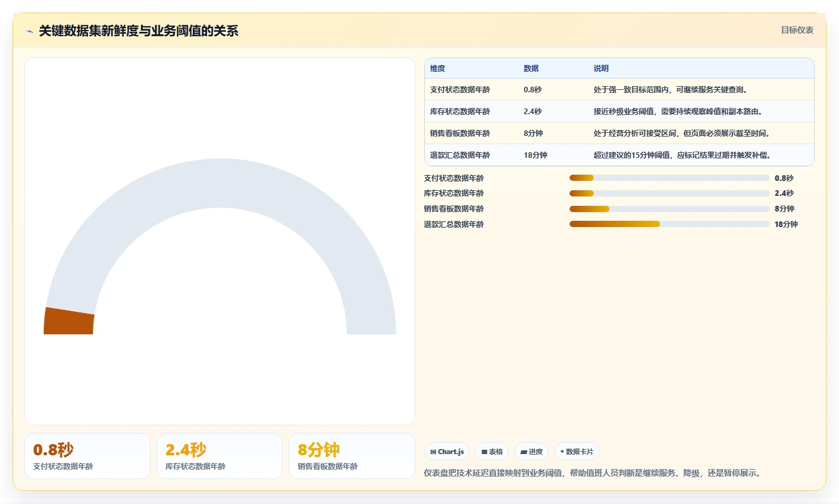Click the 支付状态数据年龄 progress bar
Viewport: 839px width, 504px height.
[x=669, y=178]
